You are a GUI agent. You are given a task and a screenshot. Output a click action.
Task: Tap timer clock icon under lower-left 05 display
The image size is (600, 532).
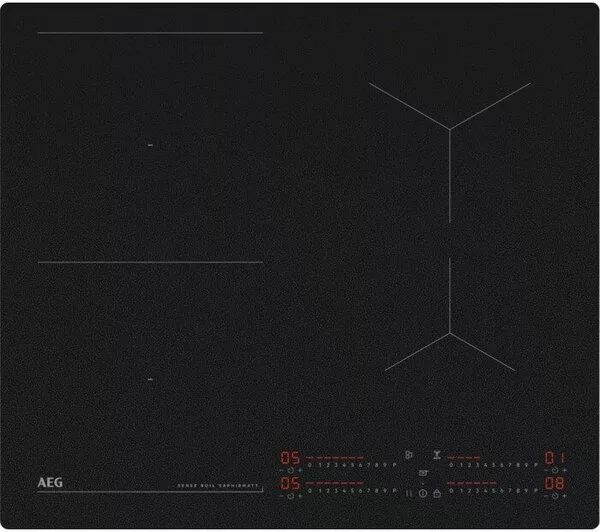290,496
